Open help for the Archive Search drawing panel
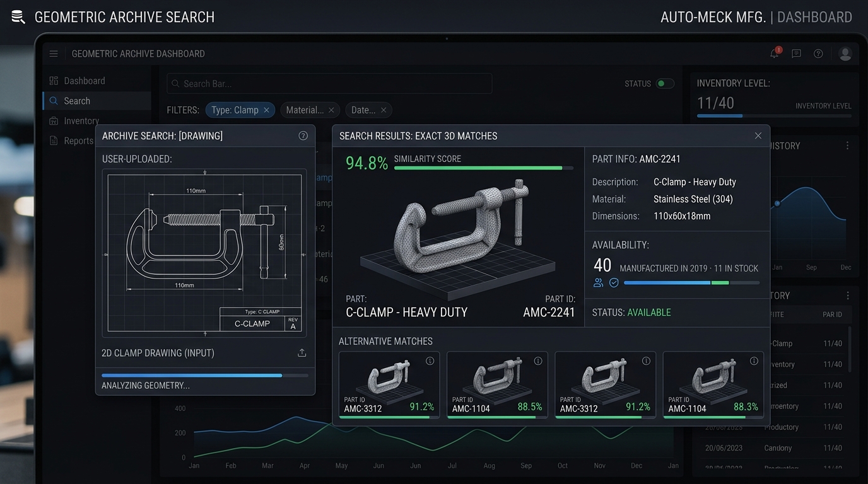 (303, 135)
